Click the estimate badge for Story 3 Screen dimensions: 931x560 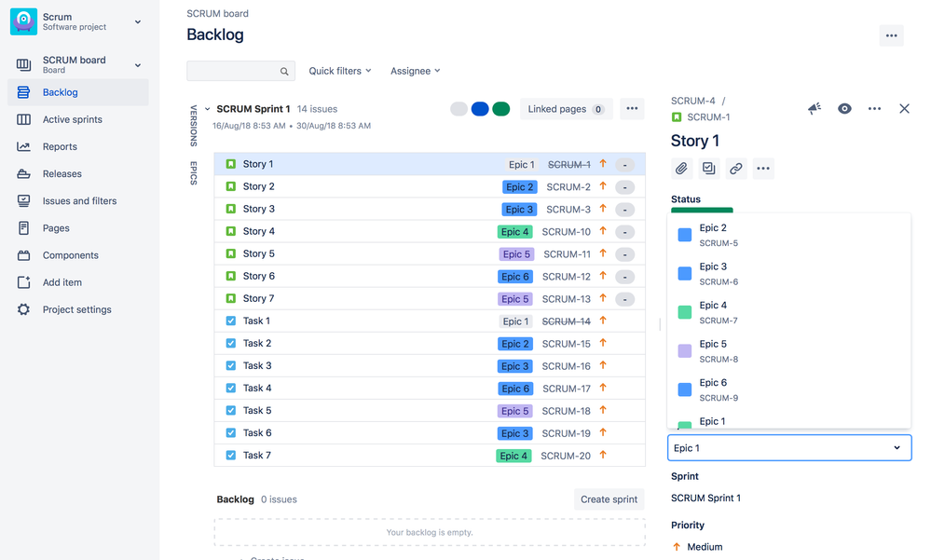click(624, 210)
